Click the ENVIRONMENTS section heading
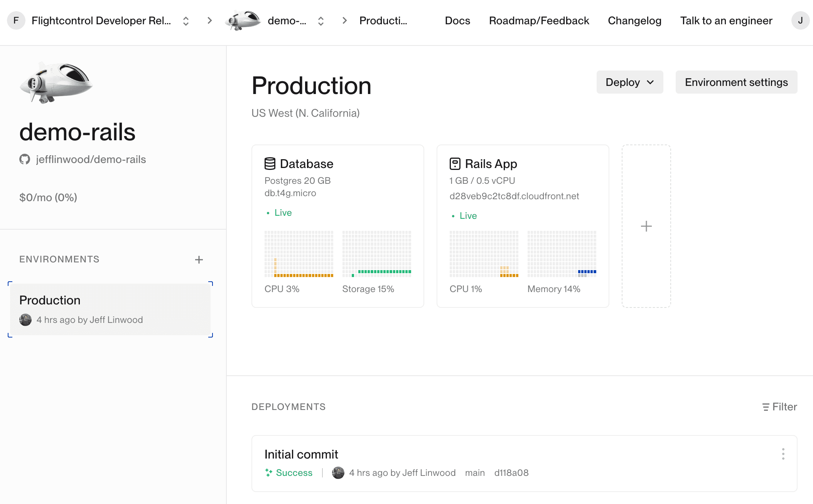Screen dimensions: 813x504 coord(59,259)
